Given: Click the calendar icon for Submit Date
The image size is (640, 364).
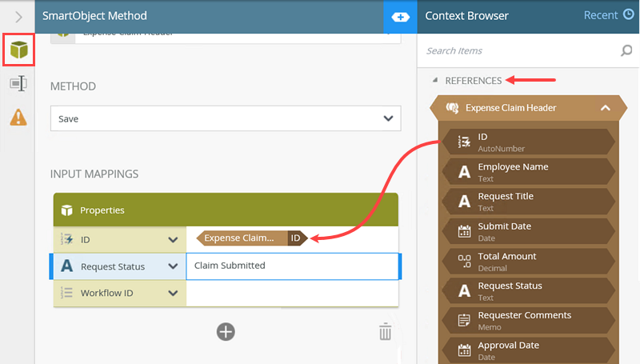Looking at the screenshot, I should point(464,231).
